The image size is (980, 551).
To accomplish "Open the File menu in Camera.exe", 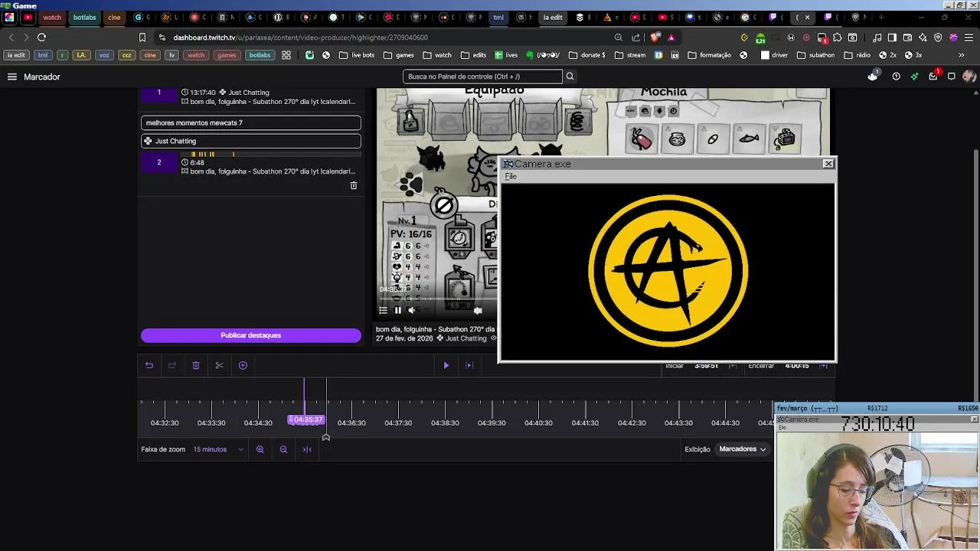I will pyautogui.click(x=511, y=177).
